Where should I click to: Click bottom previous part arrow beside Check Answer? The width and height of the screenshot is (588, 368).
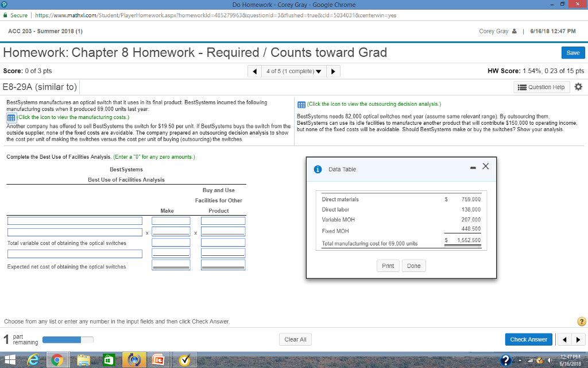[x=565, y=340]
